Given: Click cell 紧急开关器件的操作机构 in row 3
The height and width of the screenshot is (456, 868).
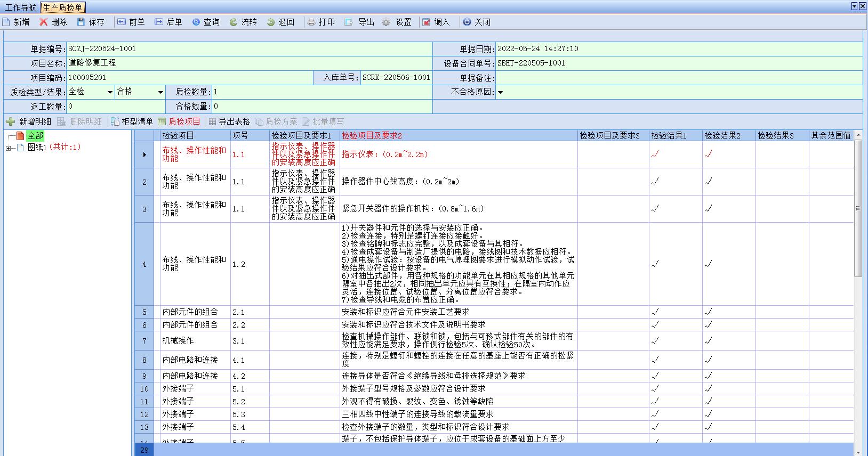Looking at the screenshot, I should [459, 209].
